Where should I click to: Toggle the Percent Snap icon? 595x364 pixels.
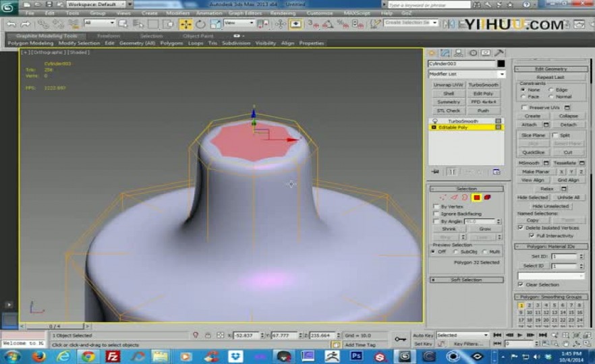click(x=343, y=24)
